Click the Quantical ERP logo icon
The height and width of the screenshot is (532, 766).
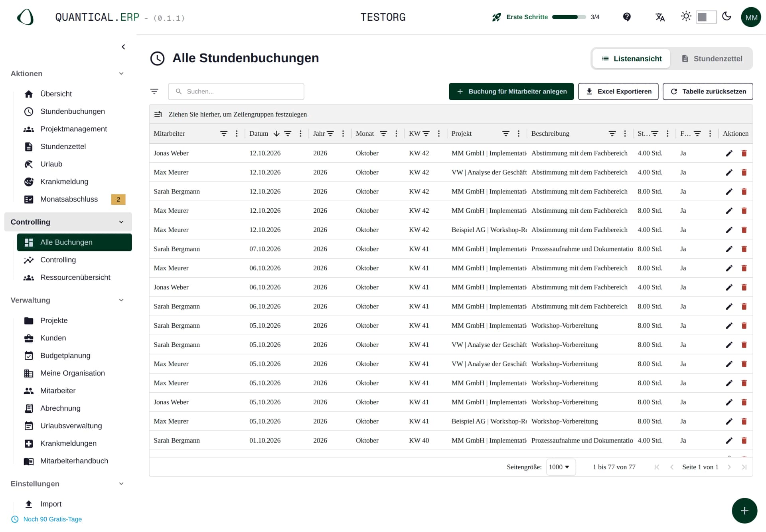tap(26, 17)
